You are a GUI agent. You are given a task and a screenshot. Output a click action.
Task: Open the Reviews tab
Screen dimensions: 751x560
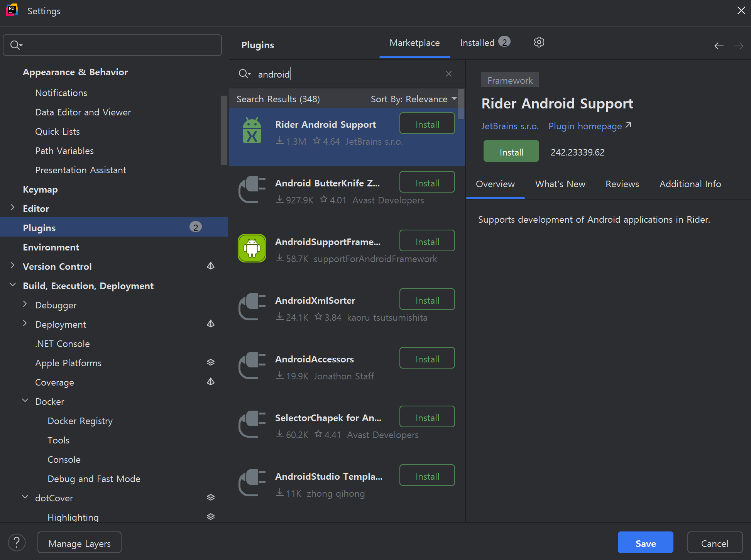click(622, 184)
